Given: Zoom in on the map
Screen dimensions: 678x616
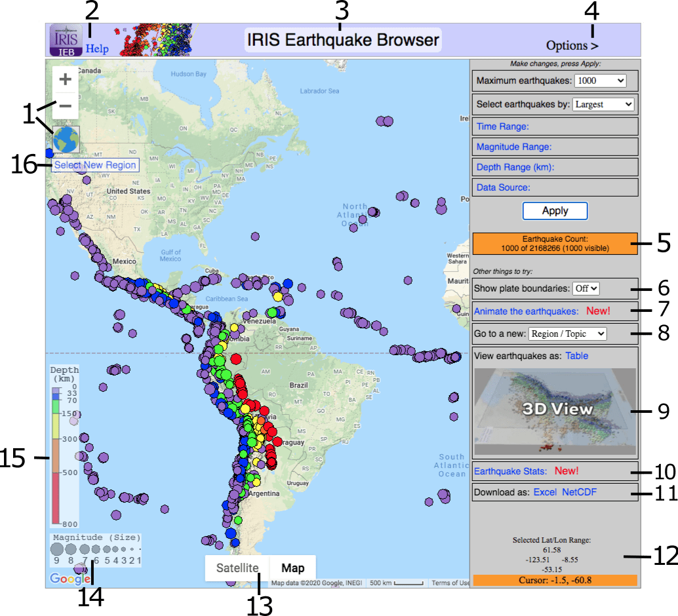Looking at the screenshot, I should coord(66,80).
